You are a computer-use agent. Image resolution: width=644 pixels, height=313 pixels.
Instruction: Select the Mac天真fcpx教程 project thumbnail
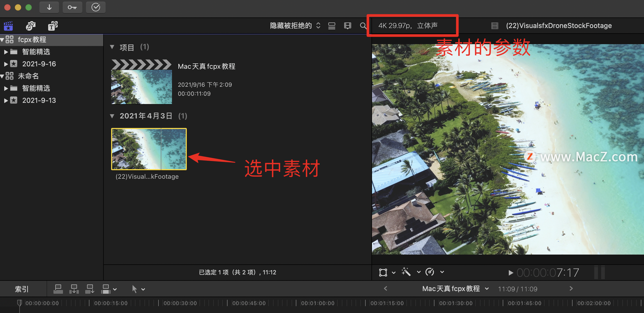[142, 82]
